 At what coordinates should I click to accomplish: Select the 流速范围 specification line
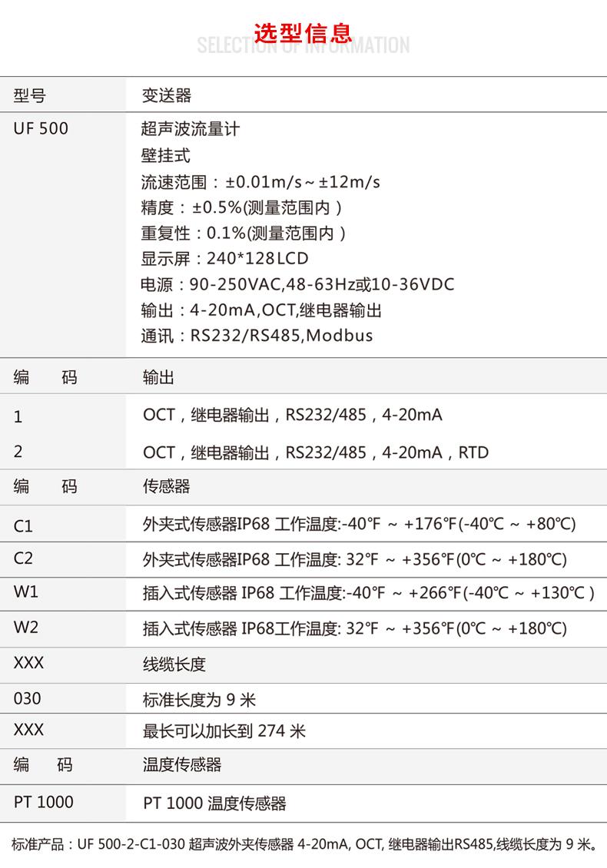point(261,182)
